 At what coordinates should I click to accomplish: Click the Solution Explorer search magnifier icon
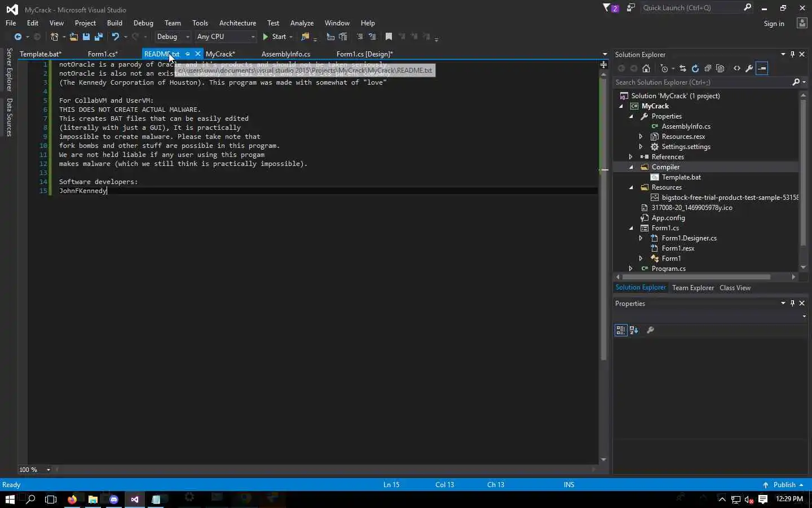click(796, 82)
